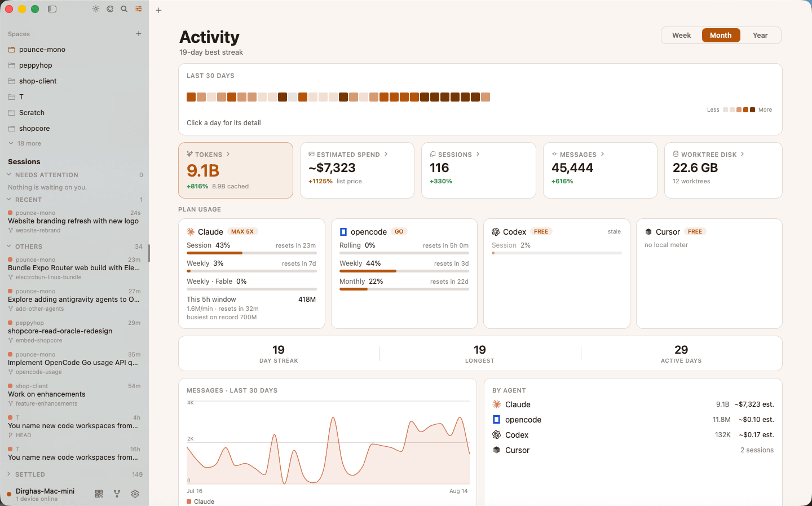Open the T space

pos(74,97)
